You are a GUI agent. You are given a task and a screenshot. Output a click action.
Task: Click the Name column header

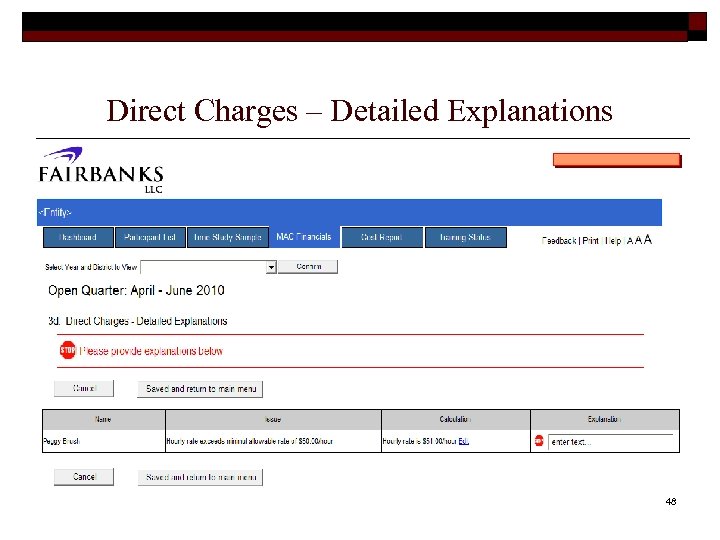pos(104,420)
